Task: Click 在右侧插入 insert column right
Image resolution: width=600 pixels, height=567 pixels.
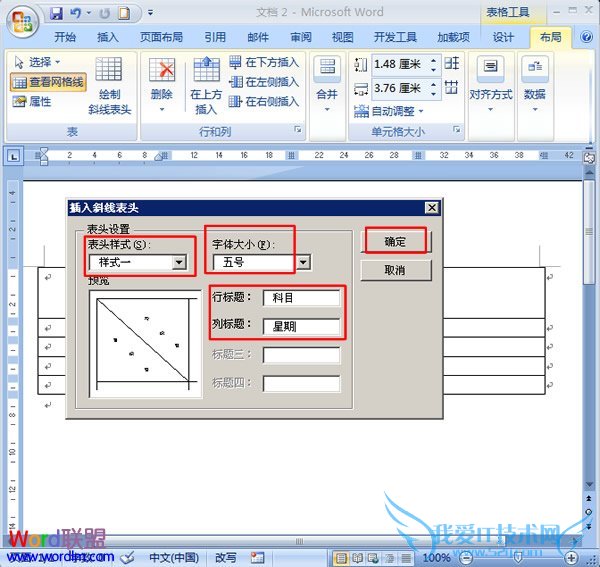Action: pyautogui.click(x=264, y=101)
